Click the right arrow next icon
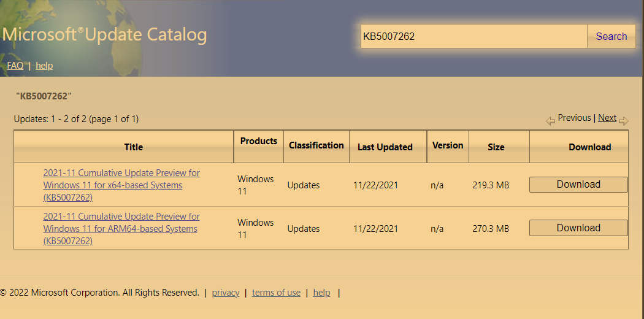Viewport: 644px width, 319px height. coord(624,121)
